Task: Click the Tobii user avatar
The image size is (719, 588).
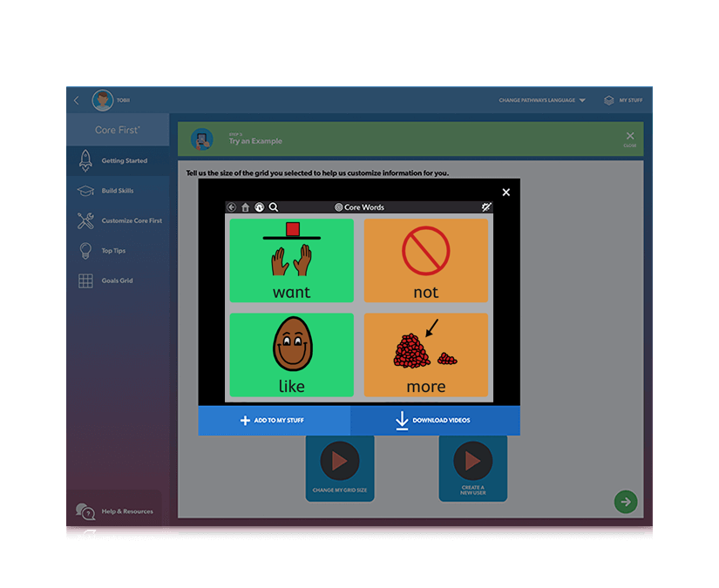Action: click(x=104, y=99)
